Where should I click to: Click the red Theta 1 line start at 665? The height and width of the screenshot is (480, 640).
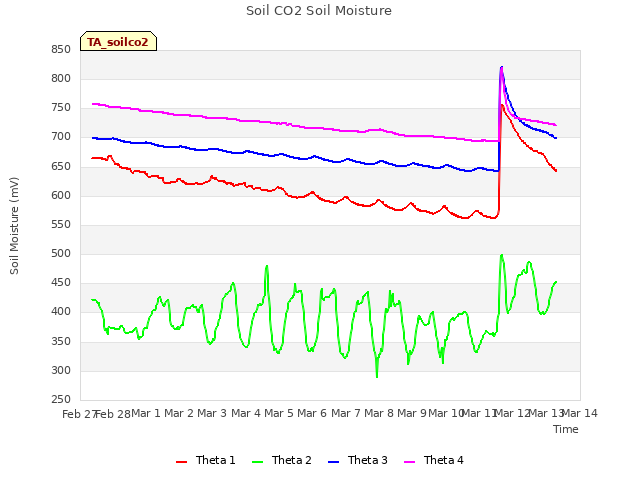pyautogui.click(x=93, y=158)
